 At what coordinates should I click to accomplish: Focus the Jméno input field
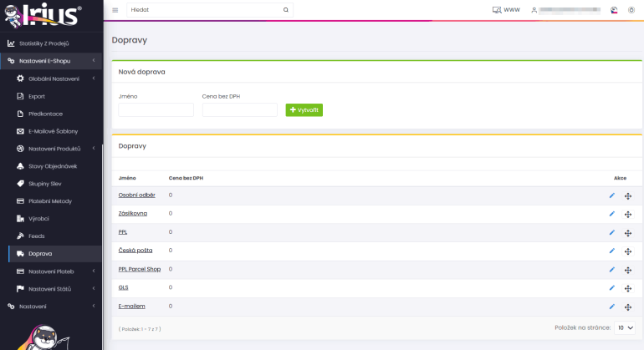coord(156,110)
